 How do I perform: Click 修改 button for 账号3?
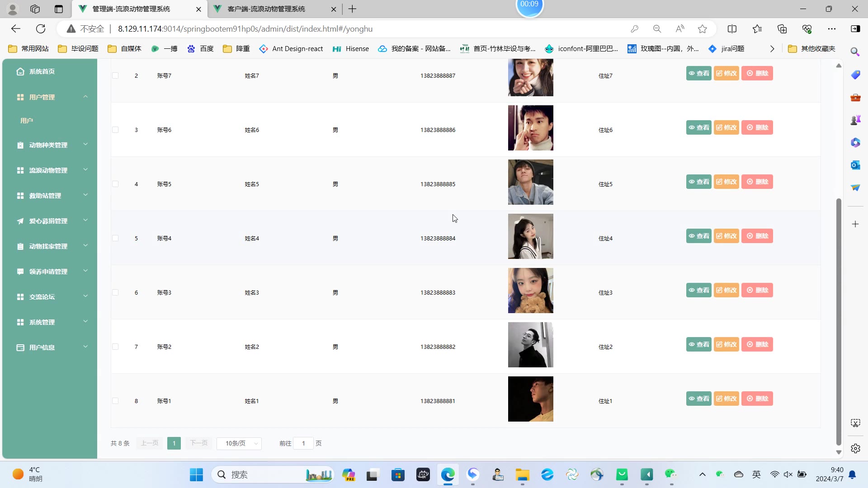click(726, 290)
